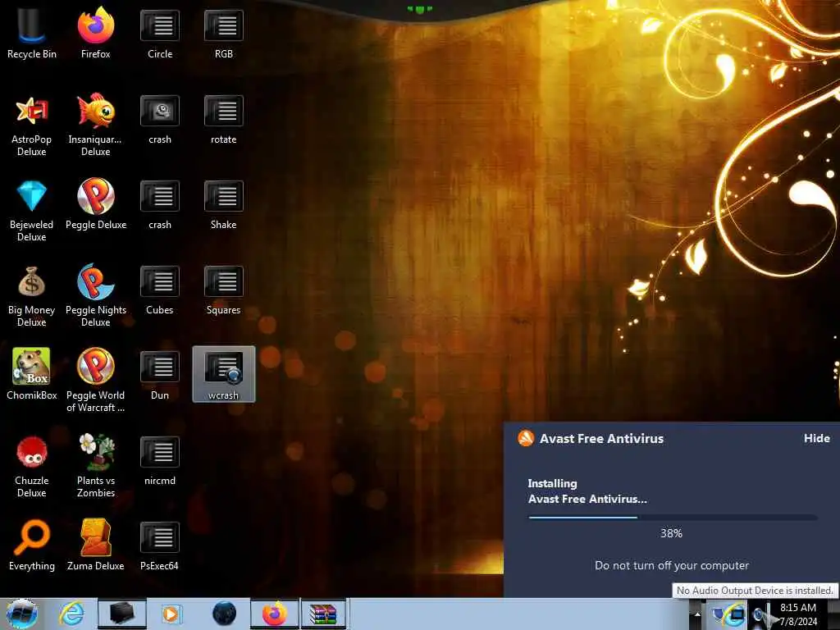
Task: Open the Zuma Deluxe shortcut
Action: tap(95, 545)
